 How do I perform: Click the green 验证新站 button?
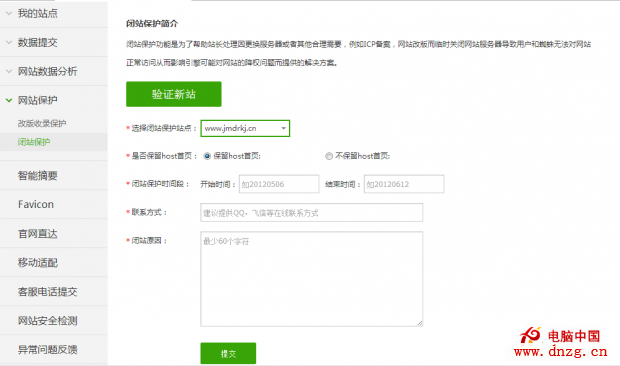click(x=174, y=94)
